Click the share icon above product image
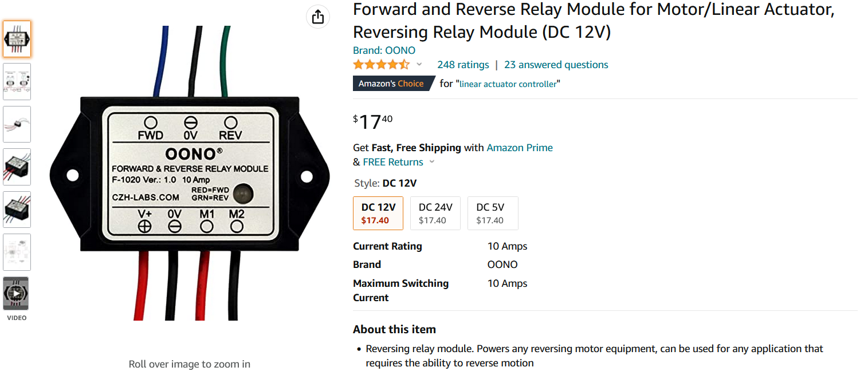 (x=318, y=17)
